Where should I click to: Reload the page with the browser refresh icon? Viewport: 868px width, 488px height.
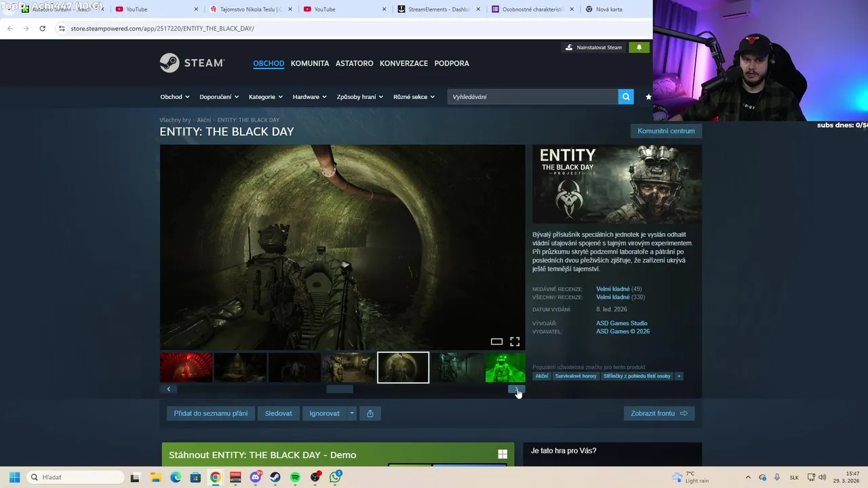42,28
